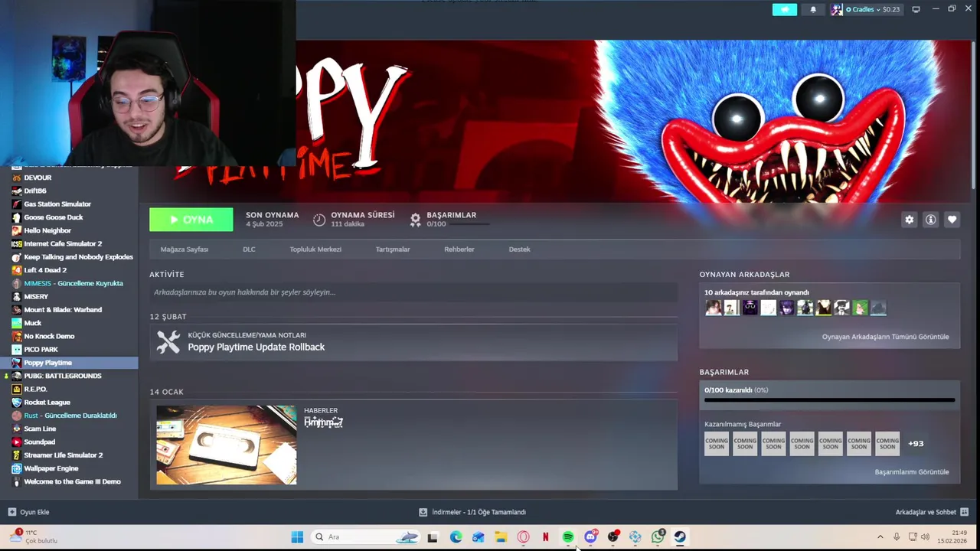Open Steam announcements megaphone icon

784,9
